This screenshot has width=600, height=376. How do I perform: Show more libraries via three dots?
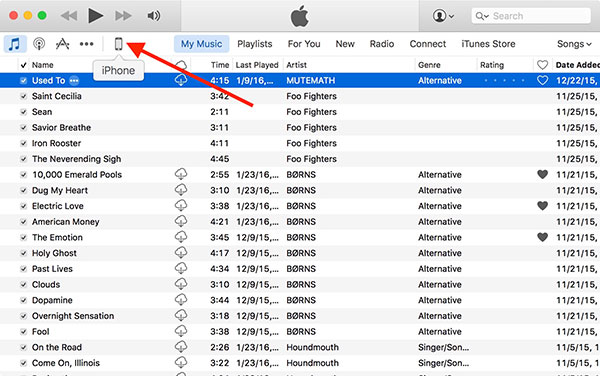(86, 44)
